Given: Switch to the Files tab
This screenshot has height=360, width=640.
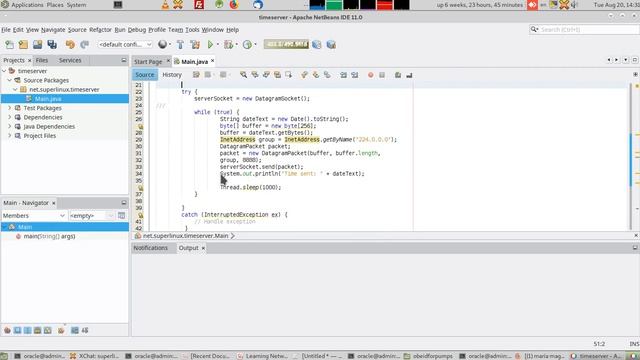Looking at the screenshot, I should 42,60.
